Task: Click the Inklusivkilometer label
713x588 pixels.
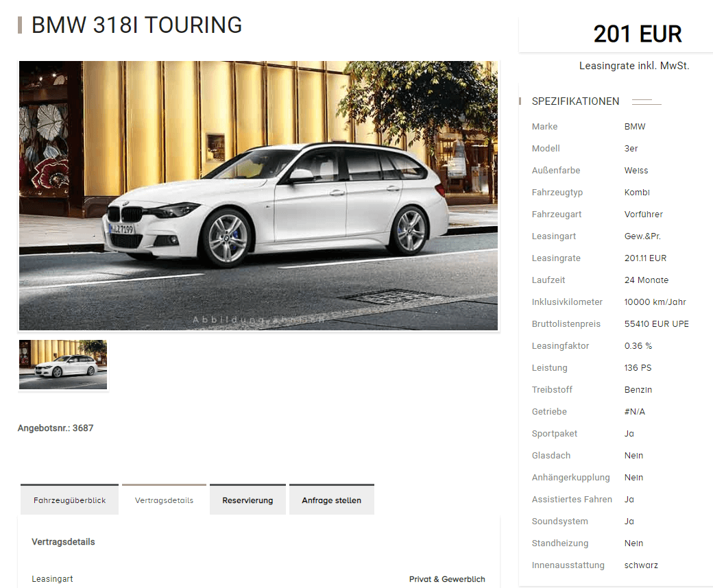Action: (567, 302)
